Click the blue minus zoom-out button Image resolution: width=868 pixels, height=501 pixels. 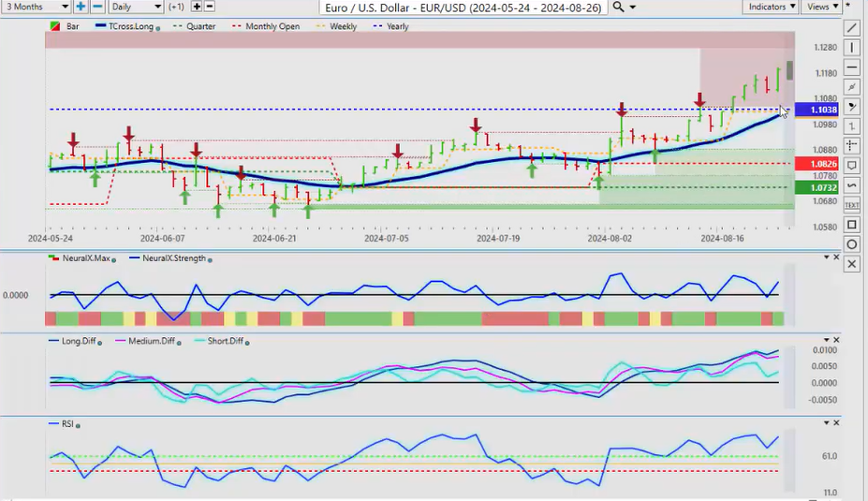tap(97, 7)
